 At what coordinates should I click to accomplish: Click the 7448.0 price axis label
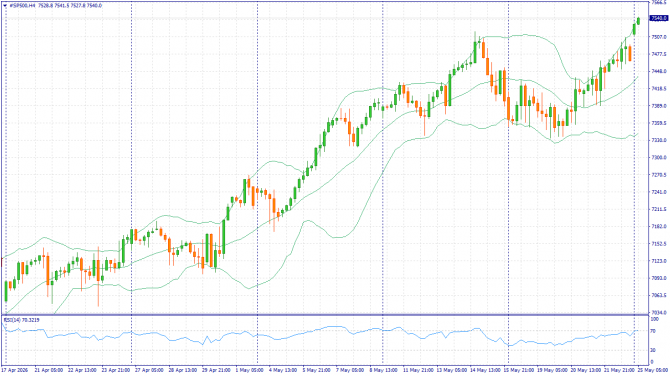pos(658,71)
